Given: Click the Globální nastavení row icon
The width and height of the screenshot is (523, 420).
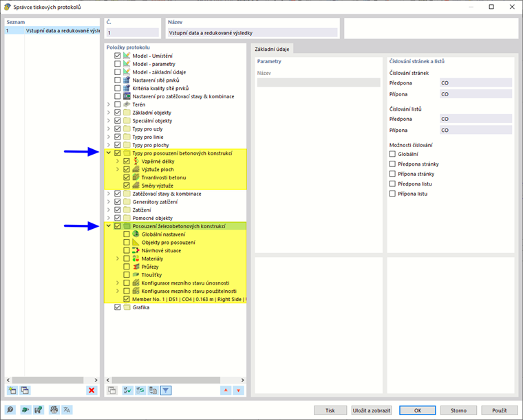Looking at the screenshot, I should click(136, 234).
